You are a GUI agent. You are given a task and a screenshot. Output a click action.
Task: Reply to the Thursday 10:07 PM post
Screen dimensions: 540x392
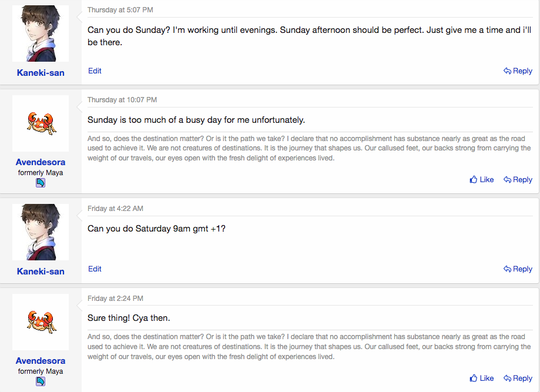[518, 179]
